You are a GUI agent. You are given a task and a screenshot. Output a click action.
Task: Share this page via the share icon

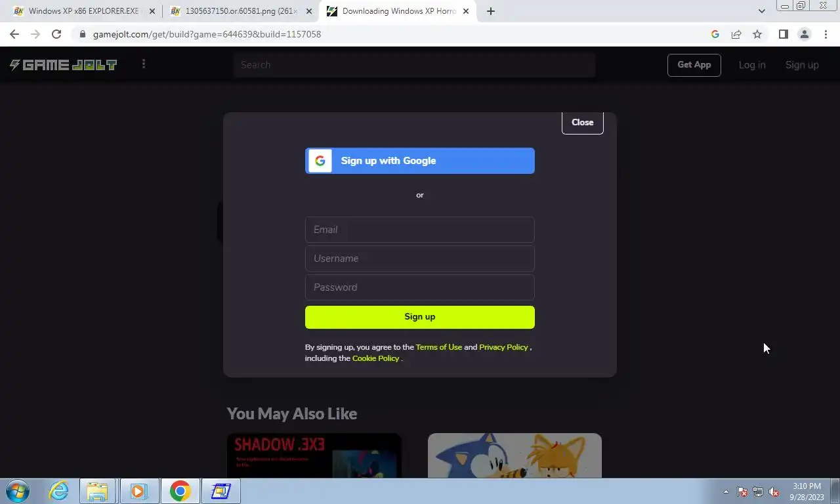pos(736,34)
